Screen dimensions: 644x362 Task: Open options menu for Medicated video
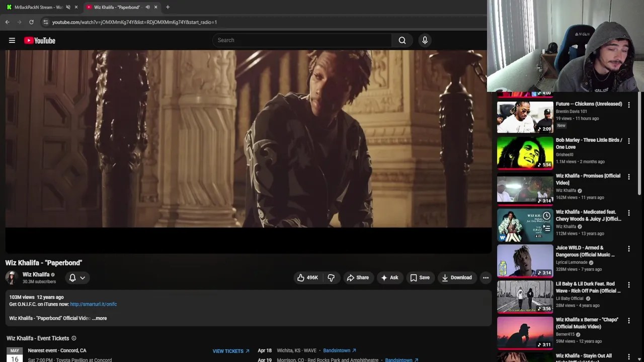tap(628, 213)
